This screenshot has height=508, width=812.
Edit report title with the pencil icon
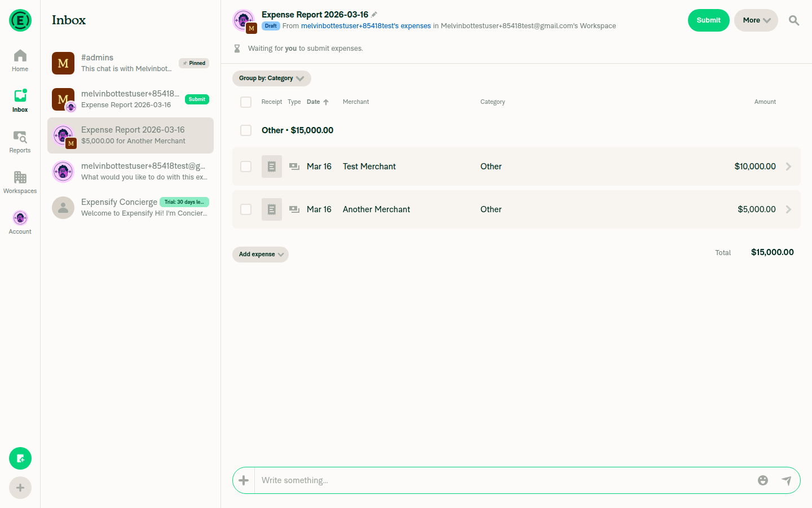(x=376, y=14)
